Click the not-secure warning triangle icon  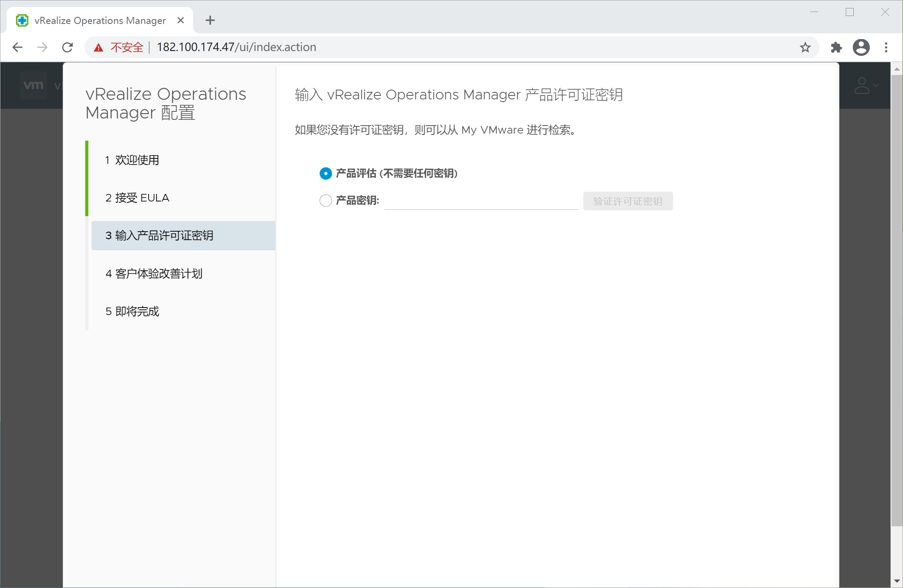(99, 47)
